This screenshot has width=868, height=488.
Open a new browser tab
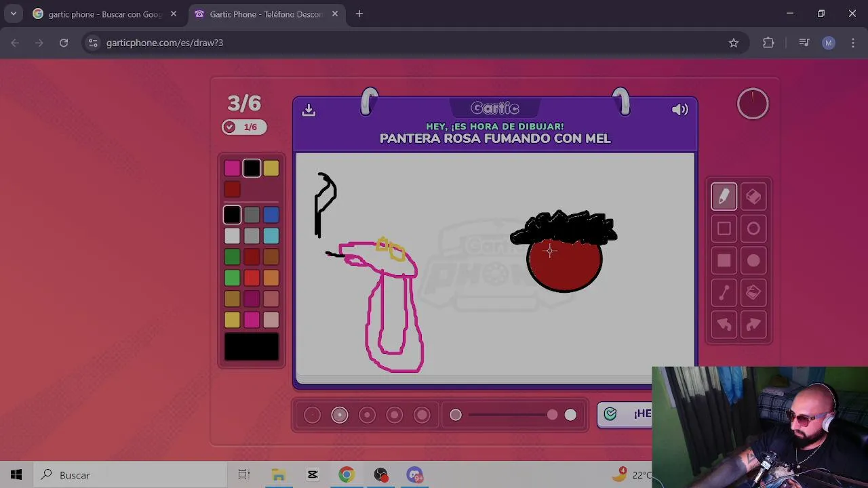click(359, 14)
